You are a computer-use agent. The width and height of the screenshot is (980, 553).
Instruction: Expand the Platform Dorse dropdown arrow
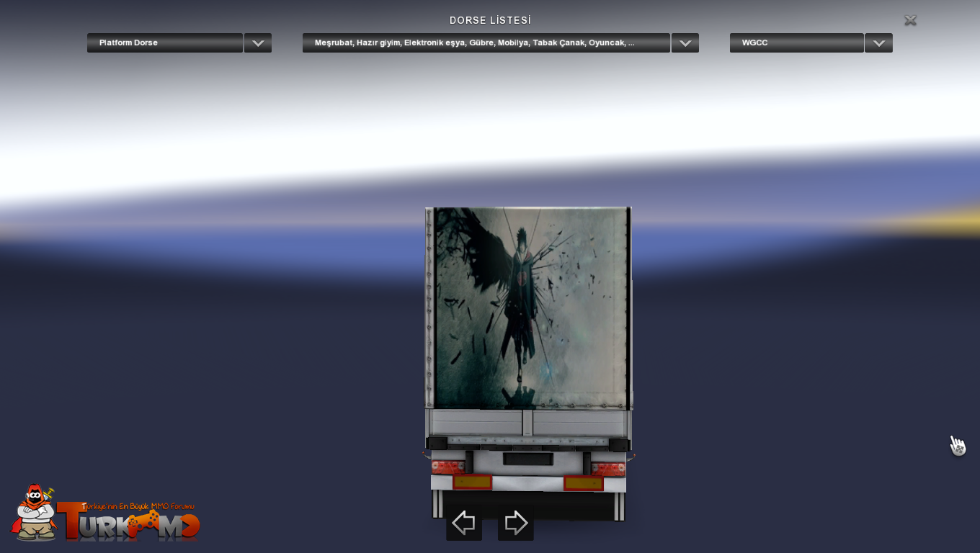pos(258,42)
